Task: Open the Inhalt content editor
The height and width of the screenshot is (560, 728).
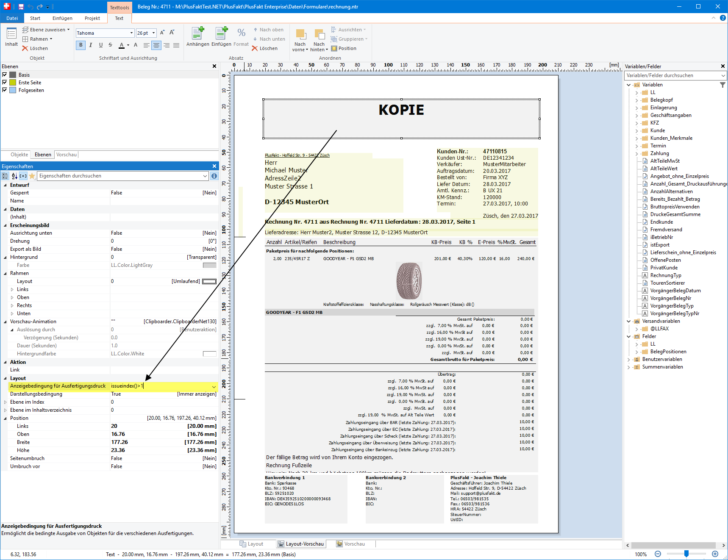Action: click(11, 37)
